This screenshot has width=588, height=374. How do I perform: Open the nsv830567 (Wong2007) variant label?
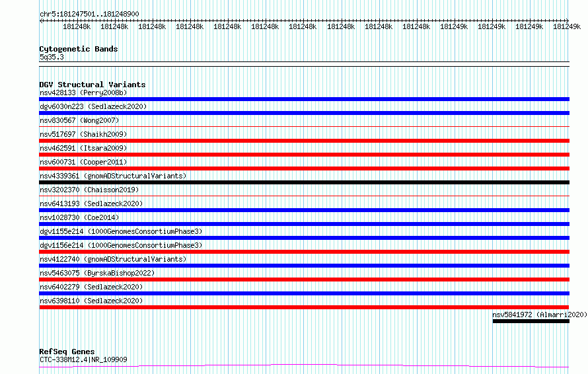click(x=79, y=120)
